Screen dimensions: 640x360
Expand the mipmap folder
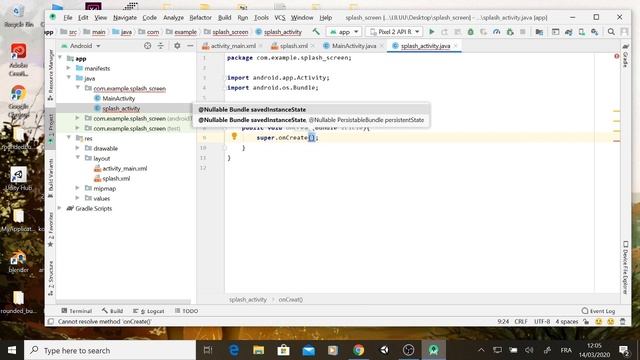pyautogui.click(x=78, y=188)
